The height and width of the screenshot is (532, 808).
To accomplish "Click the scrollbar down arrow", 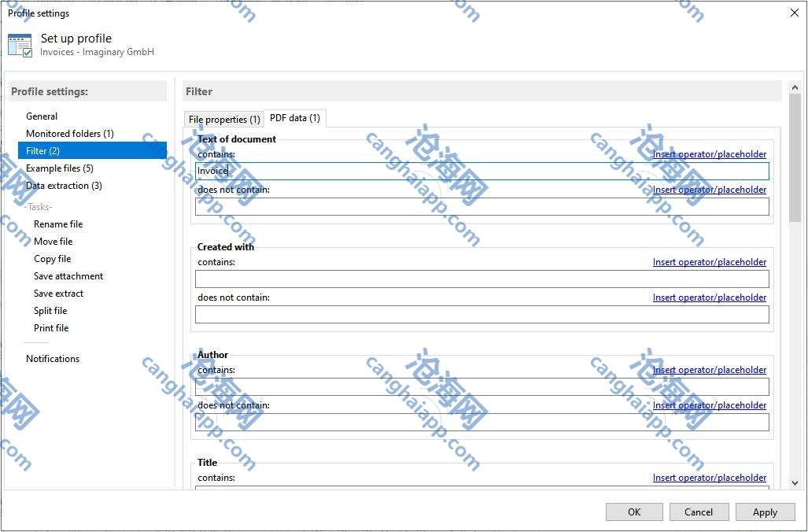I will click(794, 482).
